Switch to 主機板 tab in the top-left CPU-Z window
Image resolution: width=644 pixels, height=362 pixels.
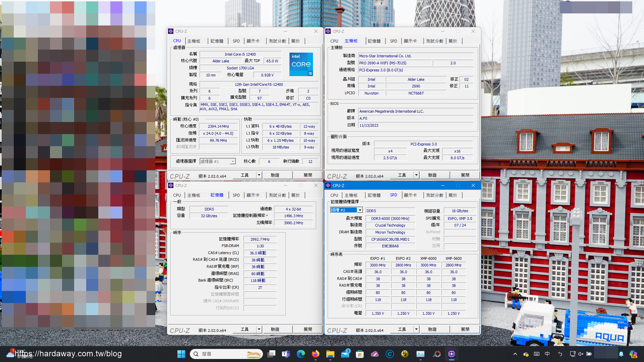click(x=194, y=41)
